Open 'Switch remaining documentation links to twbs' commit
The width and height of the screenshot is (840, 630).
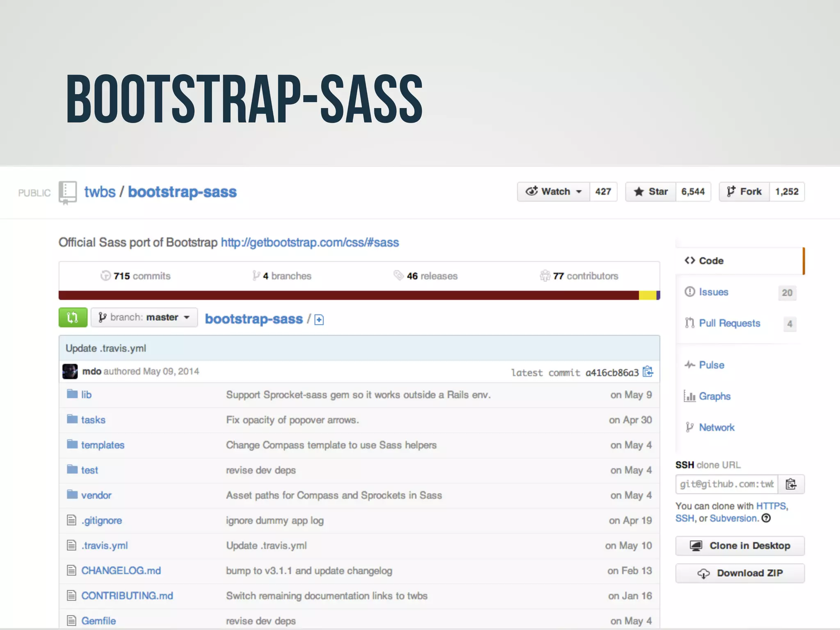pos(327,596)
